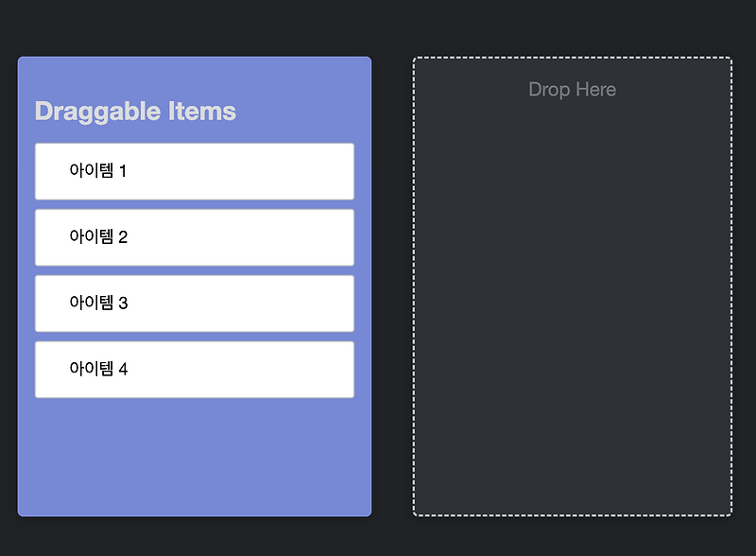Click the word Drop in the drop zone

point(548,90)
